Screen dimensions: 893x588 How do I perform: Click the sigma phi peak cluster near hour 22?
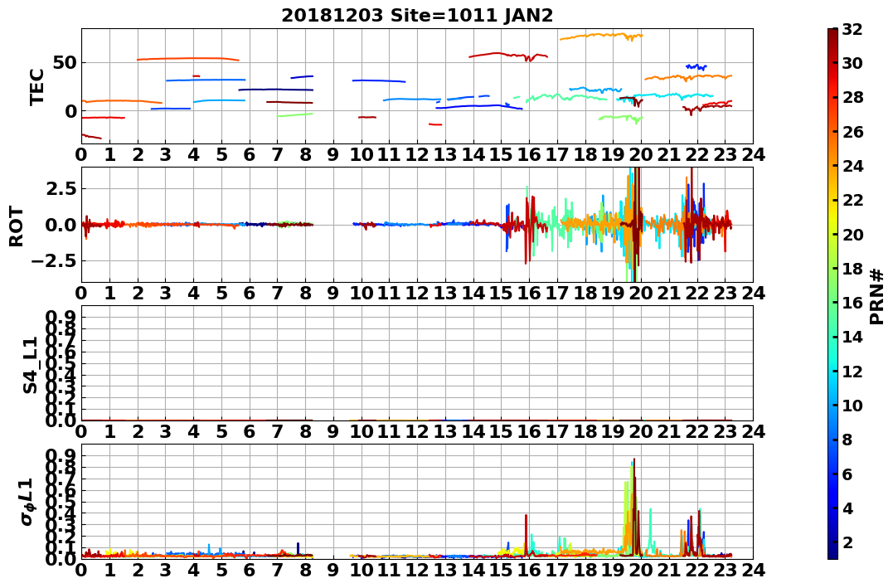[693, 532]
